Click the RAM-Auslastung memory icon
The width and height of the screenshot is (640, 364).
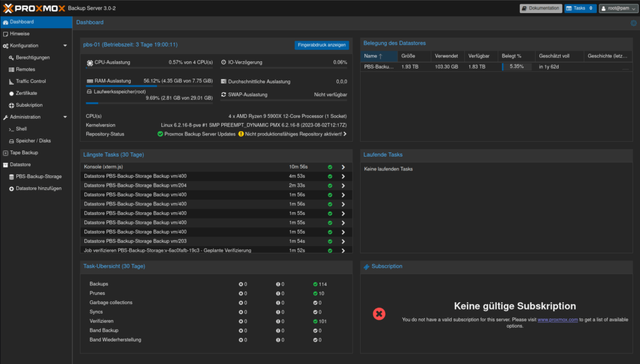90,81
